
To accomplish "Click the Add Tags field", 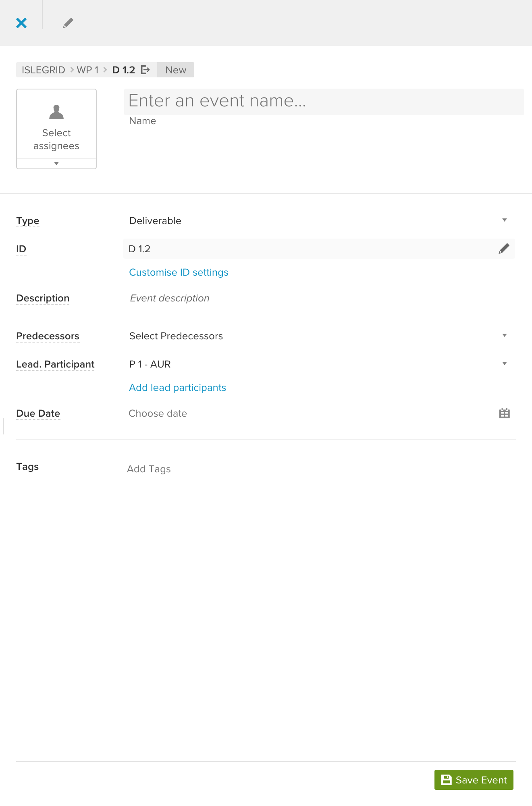I will [x=149, y=469].
